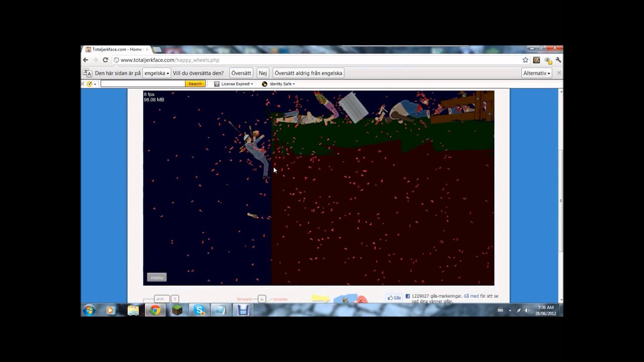Click the up-arrow key hint below the game
This screenshot has width=644, height=362.
[262, 299]
